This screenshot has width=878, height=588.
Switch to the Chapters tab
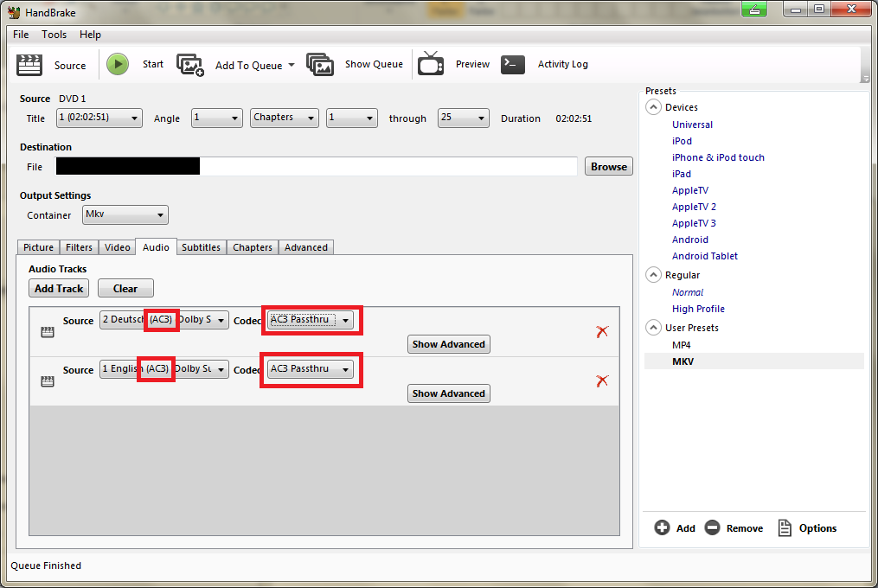(x=253, y=247)
